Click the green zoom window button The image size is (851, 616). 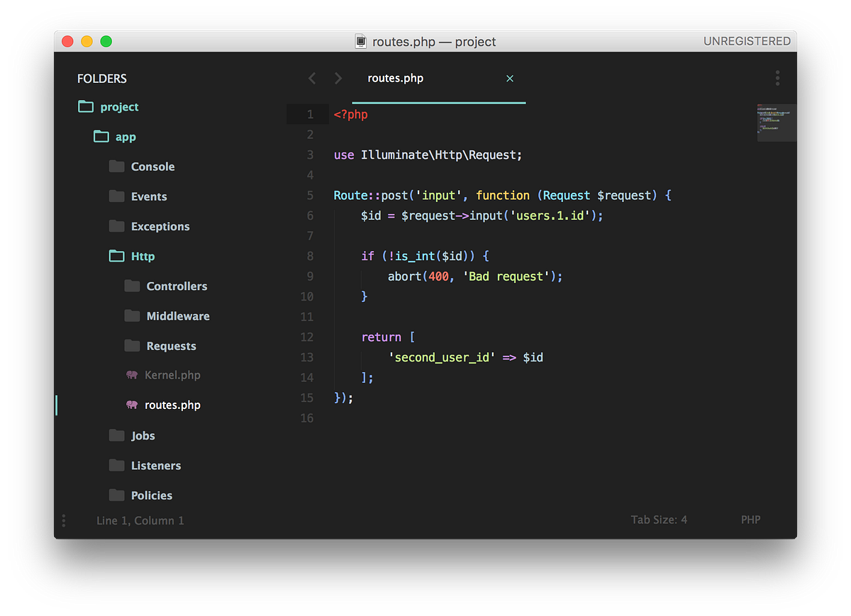pos(106,41)
